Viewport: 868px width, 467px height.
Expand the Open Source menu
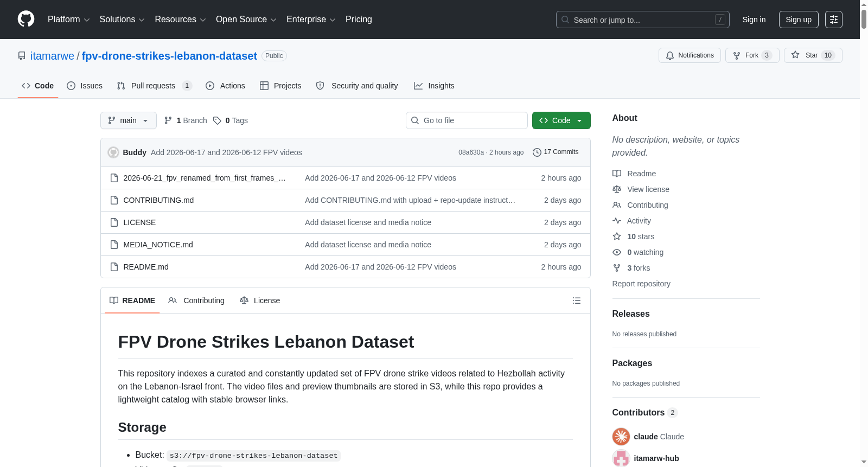[x=246, y=20]
